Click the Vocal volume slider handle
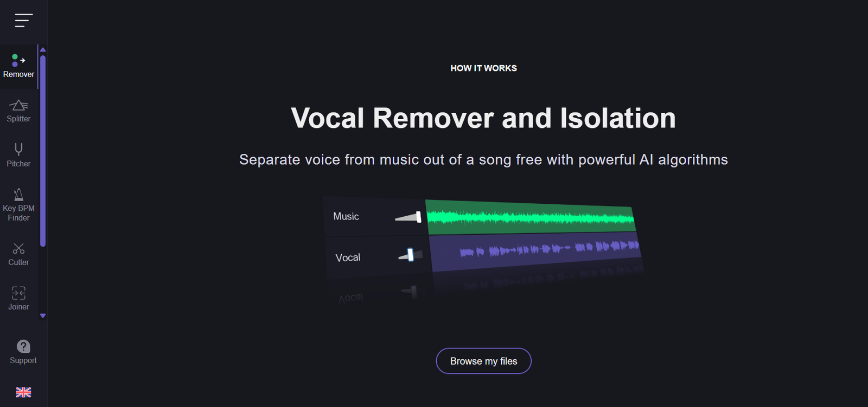Image resolution: width=868 pixels, height=407 pixels. pyautogui.click(x=411, y=255)
